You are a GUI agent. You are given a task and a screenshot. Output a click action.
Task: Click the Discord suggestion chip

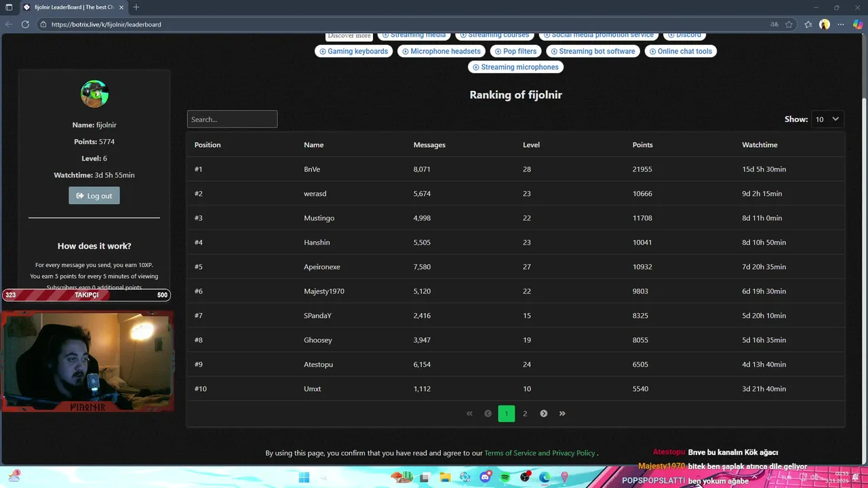click(684, 35)
